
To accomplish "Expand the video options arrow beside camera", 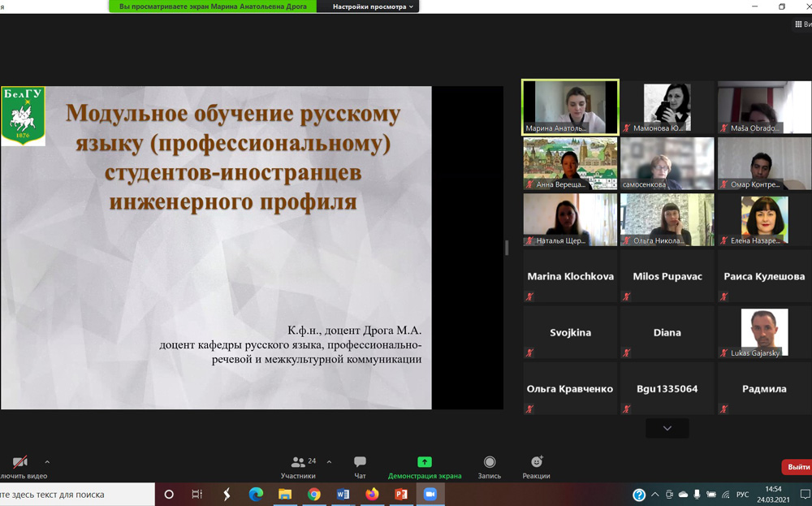I will 47,461.
